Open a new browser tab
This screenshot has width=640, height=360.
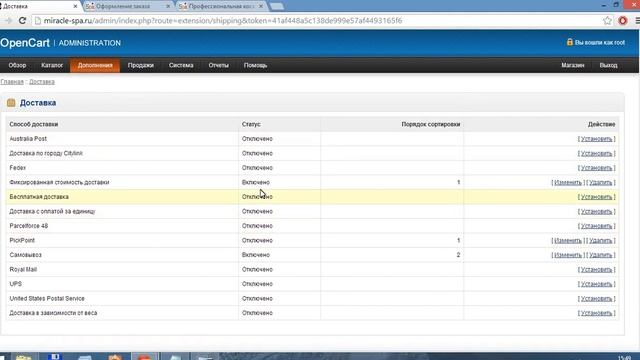pyautogui.click(x=277, y=6)
